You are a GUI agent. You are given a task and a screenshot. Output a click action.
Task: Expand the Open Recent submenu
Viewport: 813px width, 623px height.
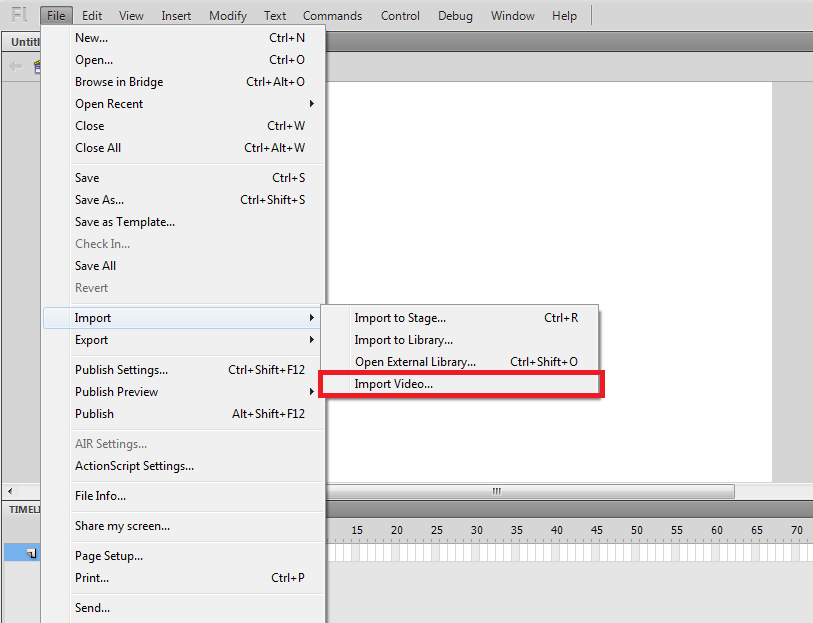[184, 104]
